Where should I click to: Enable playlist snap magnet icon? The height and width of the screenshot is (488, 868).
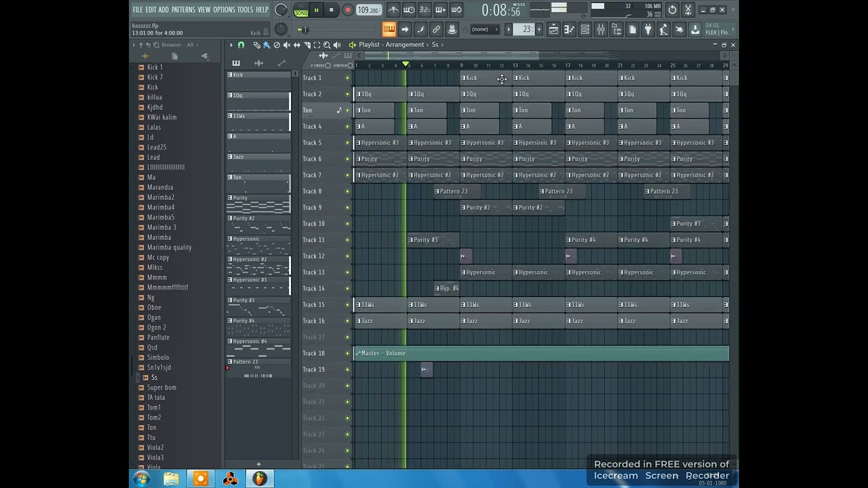tap(241, 45)
